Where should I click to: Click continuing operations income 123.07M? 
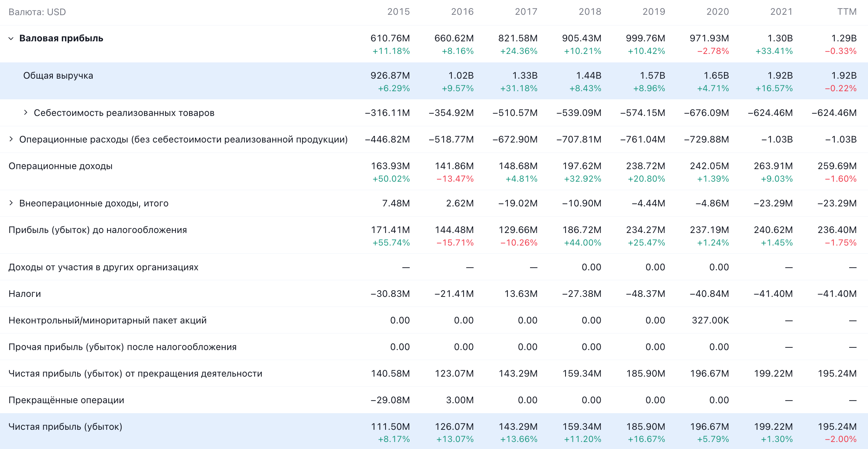coord(454,374)
